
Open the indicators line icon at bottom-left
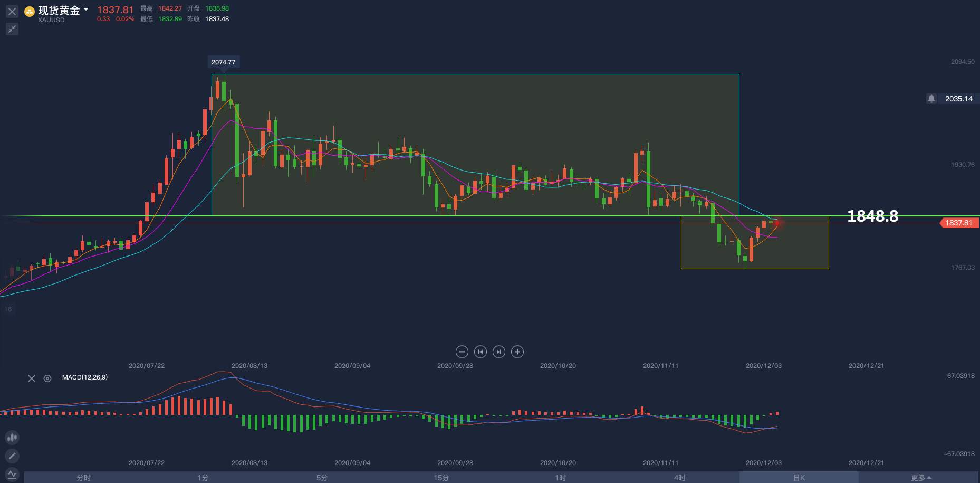[x=12, y=474]
